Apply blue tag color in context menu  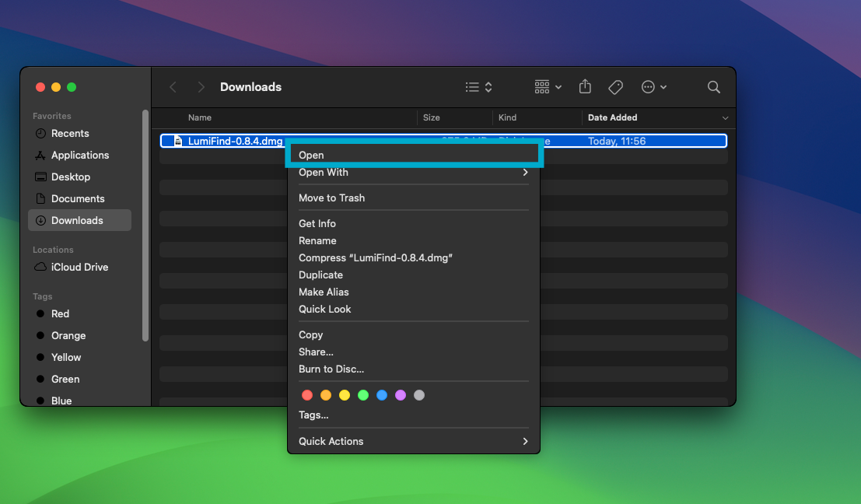click(382, 395)
